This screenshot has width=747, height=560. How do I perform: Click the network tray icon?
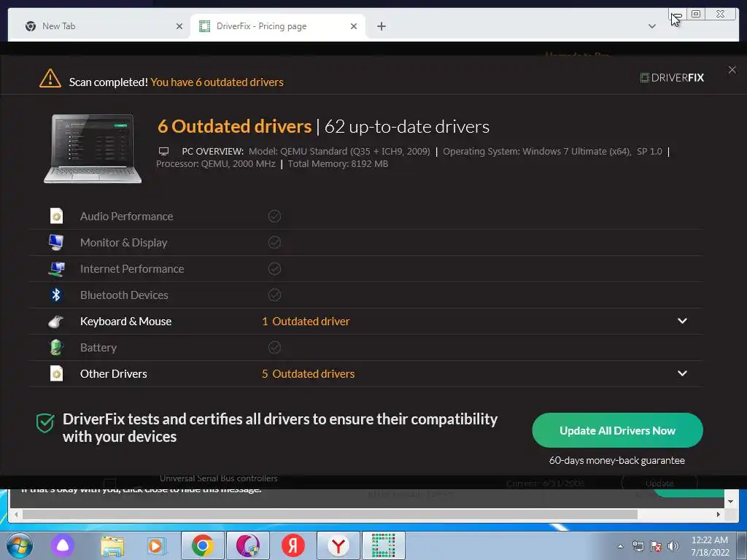(638, 546)
